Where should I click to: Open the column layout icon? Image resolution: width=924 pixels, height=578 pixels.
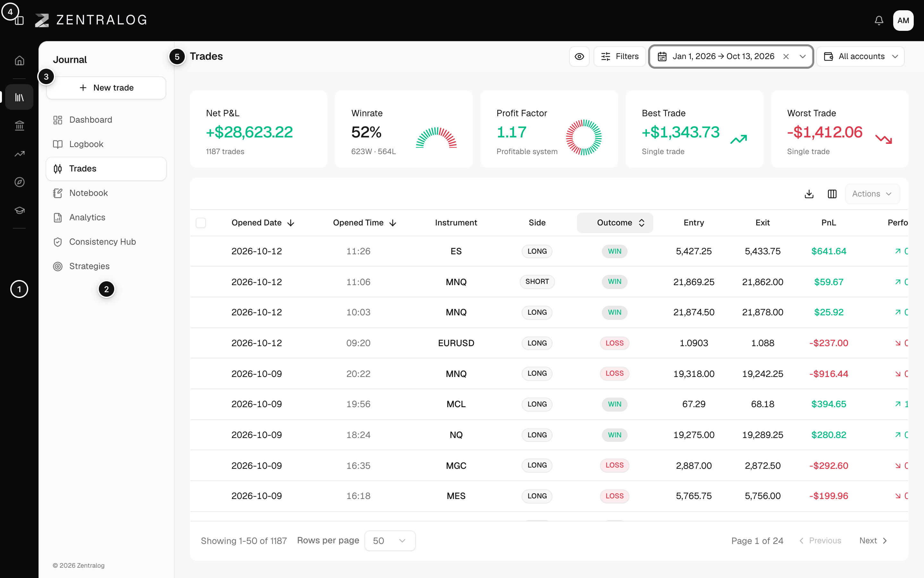pyautogui.click(x=832, y=194)
